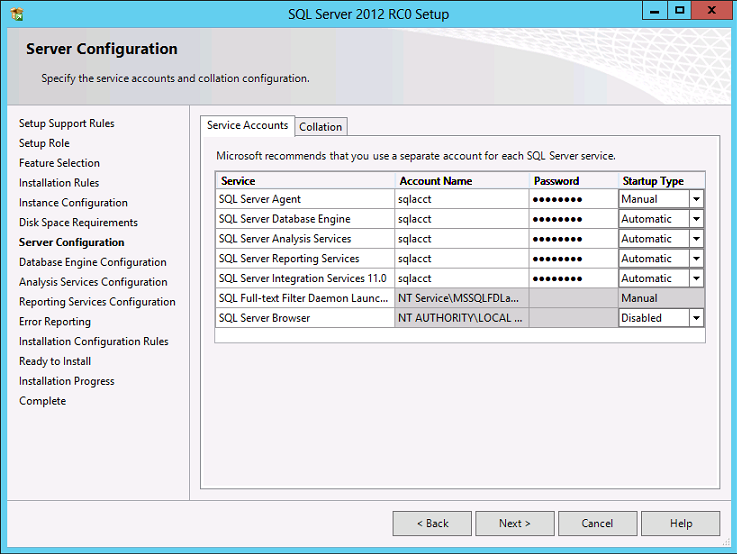Select SQL Server Integration Services 11.0 cell
The image size is (737, 554).
point(305,278)
